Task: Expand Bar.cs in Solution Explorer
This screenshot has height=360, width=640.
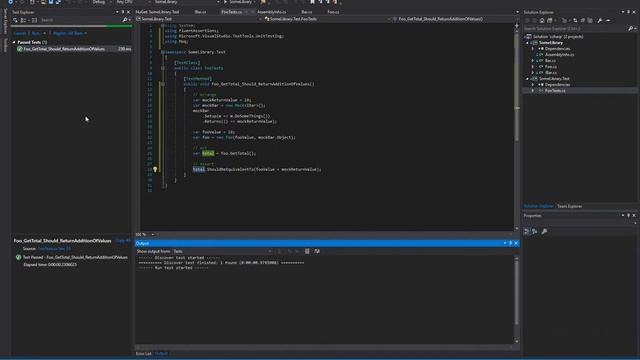Action: tap(533, 61)
